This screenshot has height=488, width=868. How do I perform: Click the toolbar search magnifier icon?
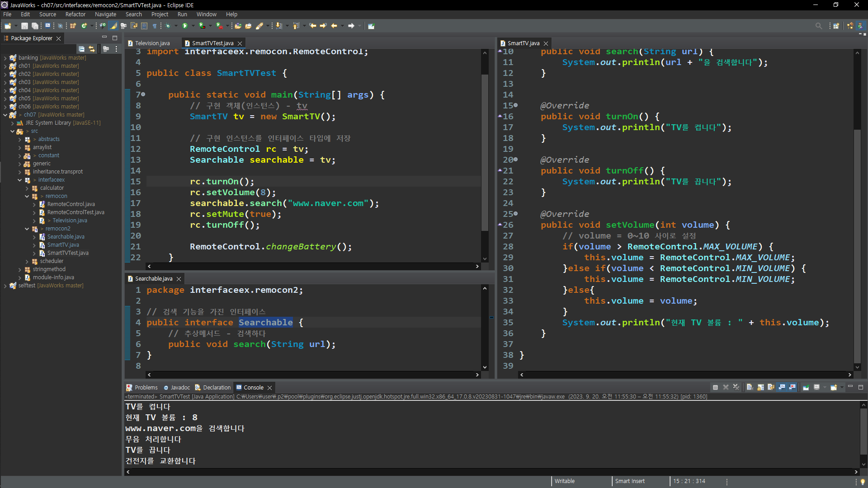coord(818,26)
